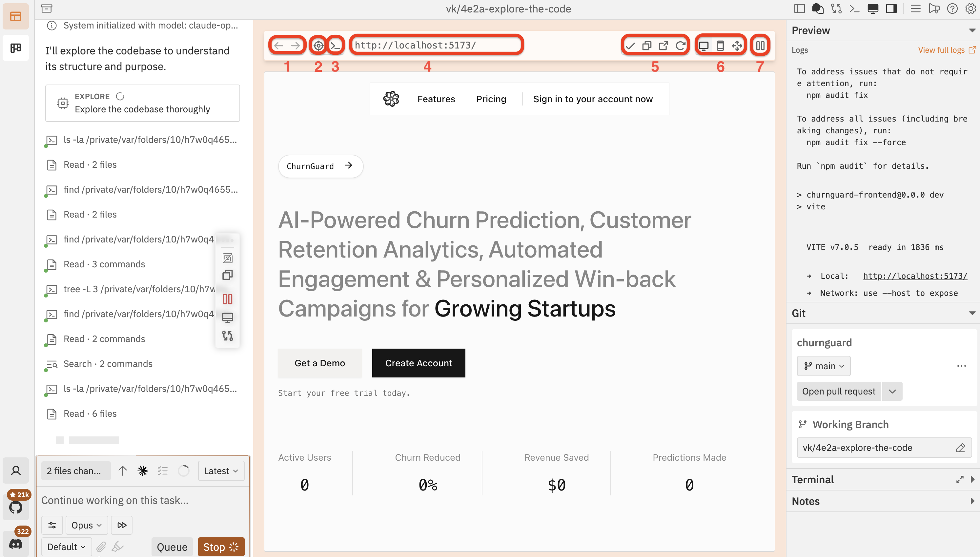Select the mobile device preview icon
Viewport: 980px width, 557px height.
pos(720,45)
